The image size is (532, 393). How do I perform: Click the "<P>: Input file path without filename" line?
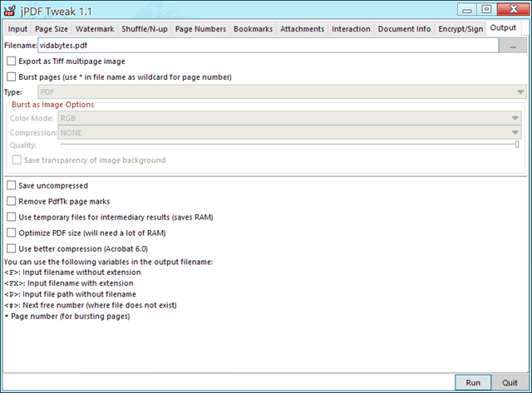point(70,294)
